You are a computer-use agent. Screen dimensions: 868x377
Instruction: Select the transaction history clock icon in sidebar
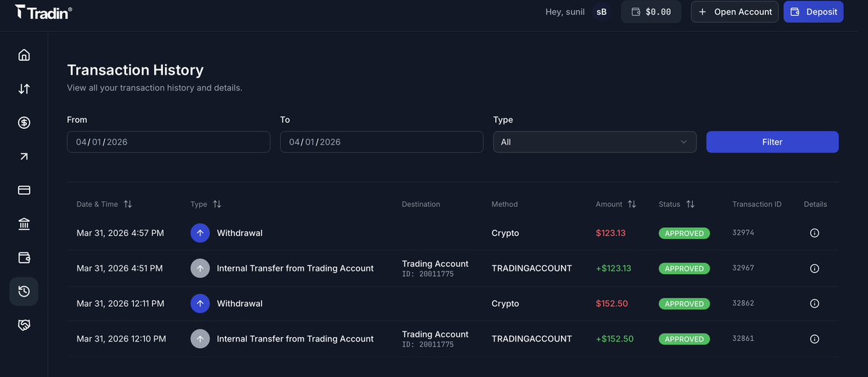[24, 291]
